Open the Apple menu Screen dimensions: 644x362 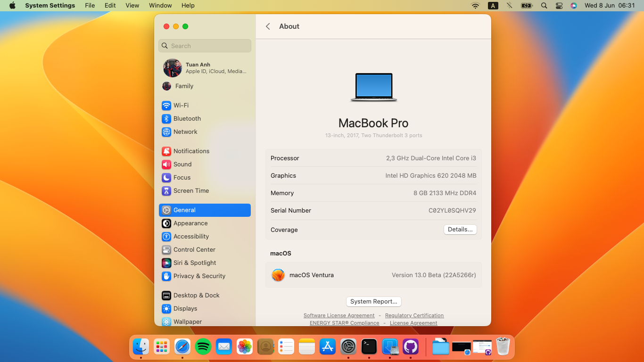pos(12,6)
